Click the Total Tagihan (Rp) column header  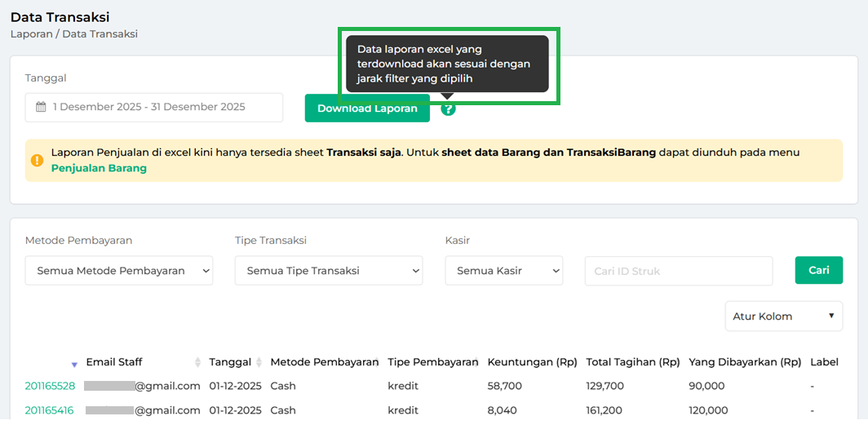click(x=632, y=362)
